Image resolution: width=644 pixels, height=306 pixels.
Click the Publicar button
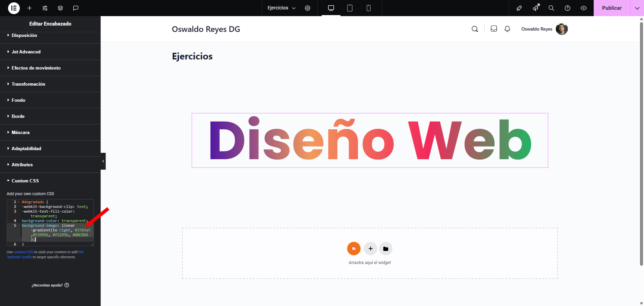tap(611, 8)
